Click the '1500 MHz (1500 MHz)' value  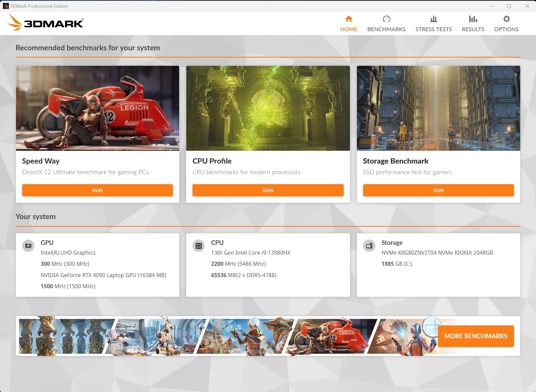pos(68,286)
